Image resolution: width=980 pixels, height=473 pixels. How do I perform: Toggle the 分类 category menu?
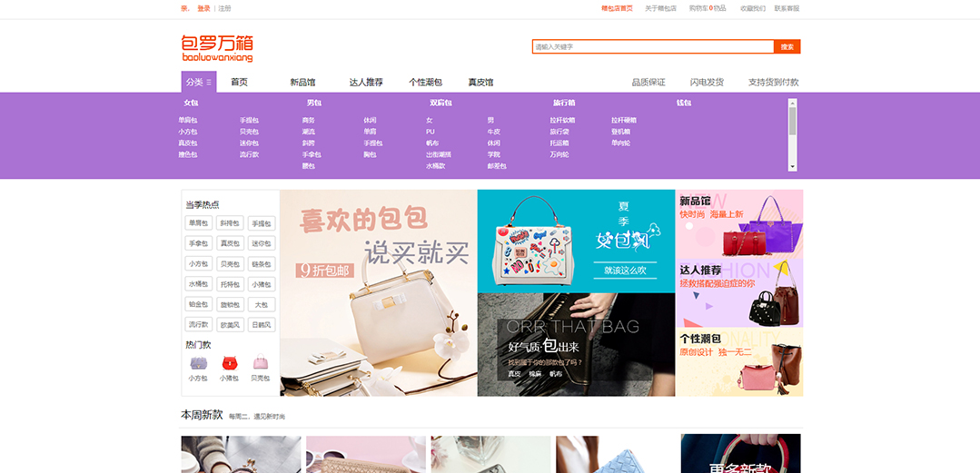tap(198, 82)
